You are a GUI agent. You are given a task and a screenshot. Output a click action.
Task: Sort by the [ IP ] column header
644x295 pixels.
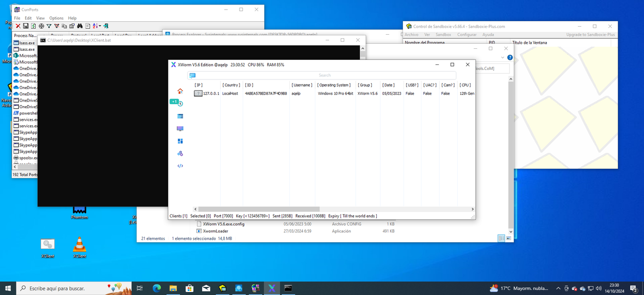pos(199,85)
